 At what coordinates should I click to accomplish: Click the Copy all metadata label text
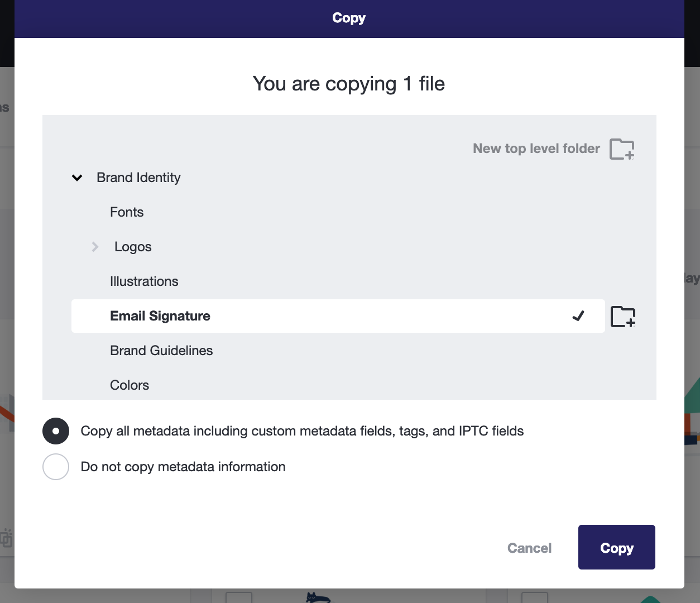pos(302,431)
